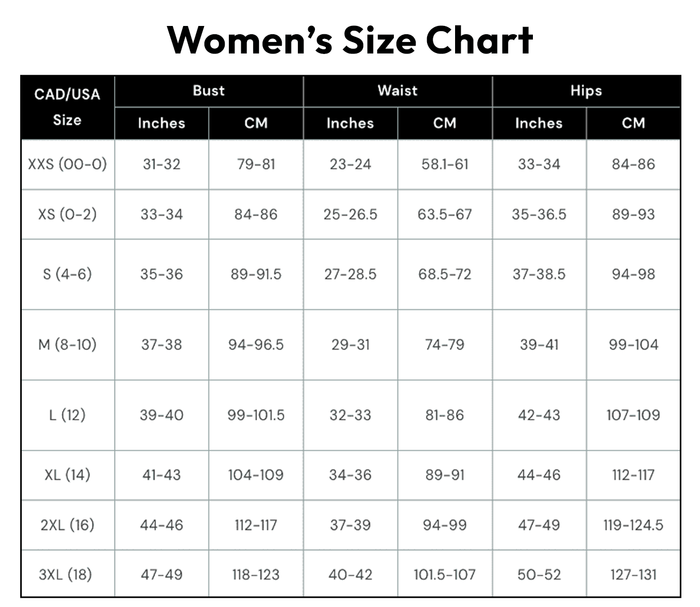The image size is (700, 607).
Task: Click the XS (0-2) size row label
Action: pyautogui.click(x=67, y=214)
